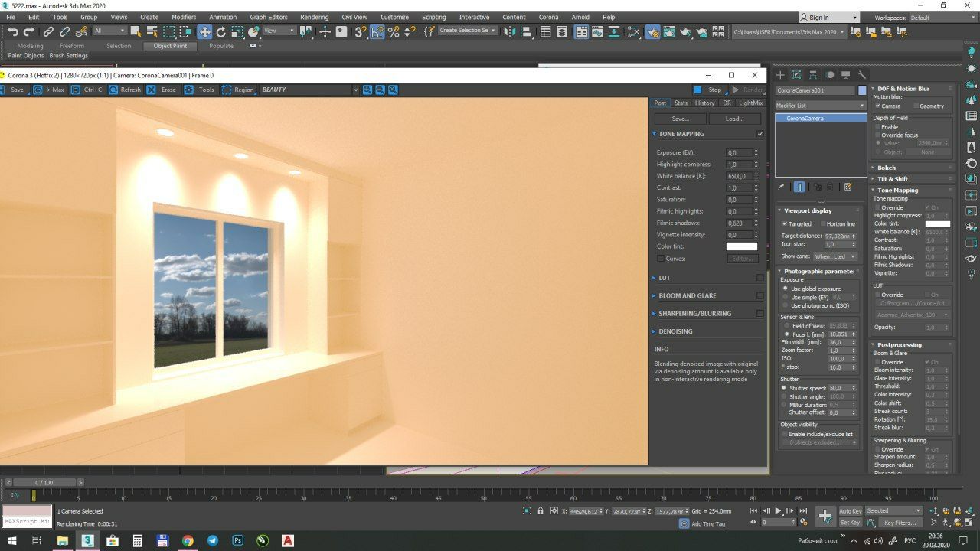Activate the Select and Move tool

[204, 31]
